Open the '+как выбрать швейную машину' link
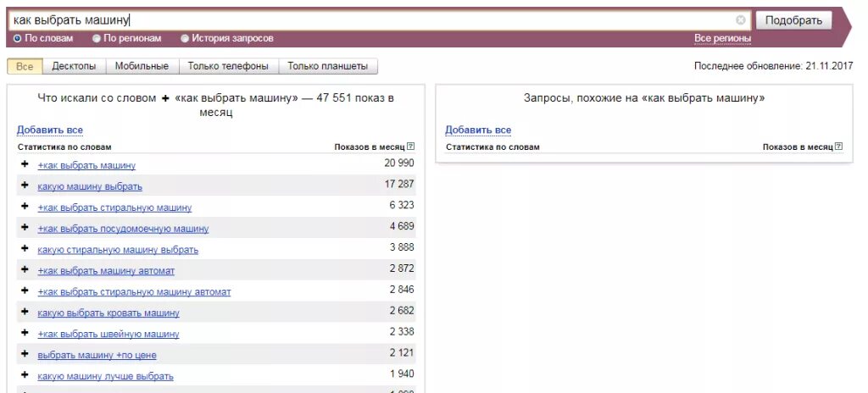The height and width of the screenshot is (393, 868). (108, 334)
